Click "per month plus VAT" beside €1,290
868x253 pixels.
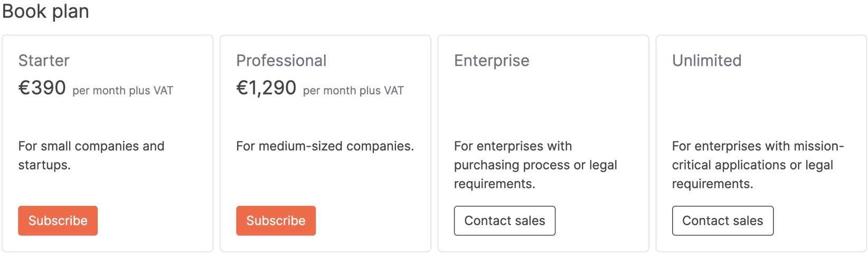point(353,91)
